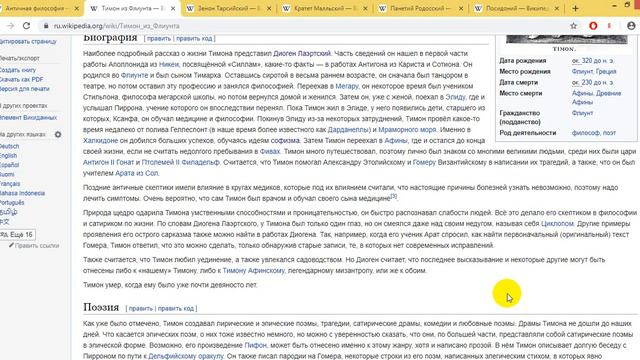Open '320 до н. э.' birth date link
The width and height of the screenshot is (640, 360).
598,61
